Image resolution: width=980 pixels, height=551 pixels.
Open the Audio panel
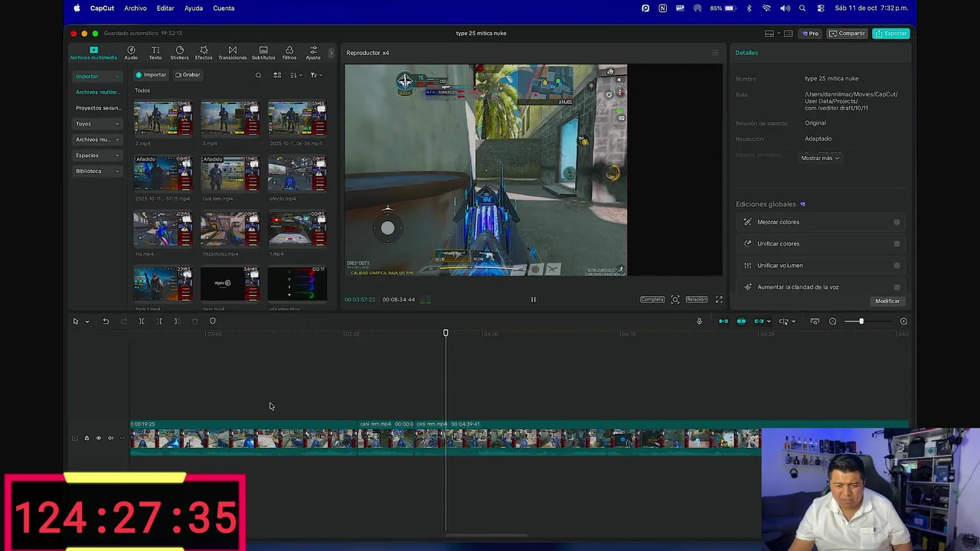pos(131,53)
